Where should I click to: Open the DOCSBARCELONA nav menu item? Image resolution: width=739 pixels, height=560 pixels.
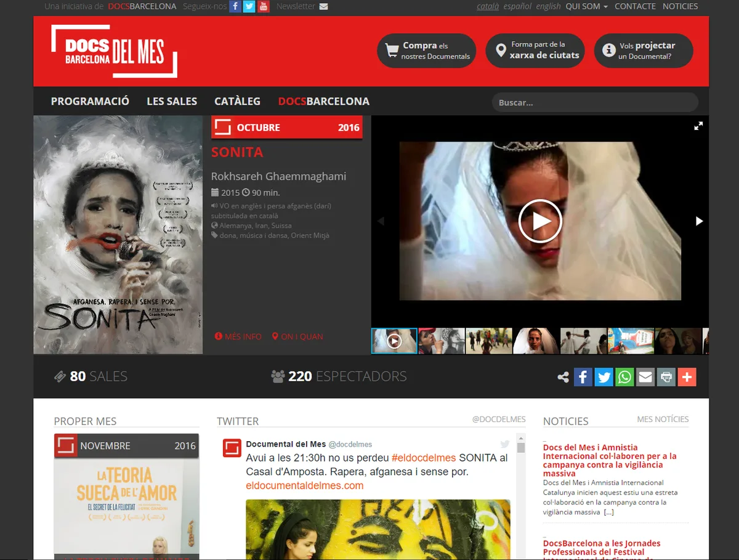pos(324,101)
